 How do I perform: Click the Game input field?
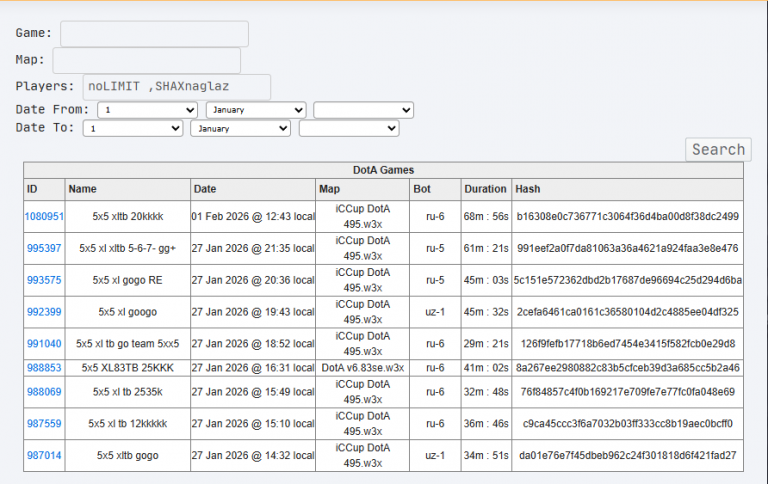[154, 34]
